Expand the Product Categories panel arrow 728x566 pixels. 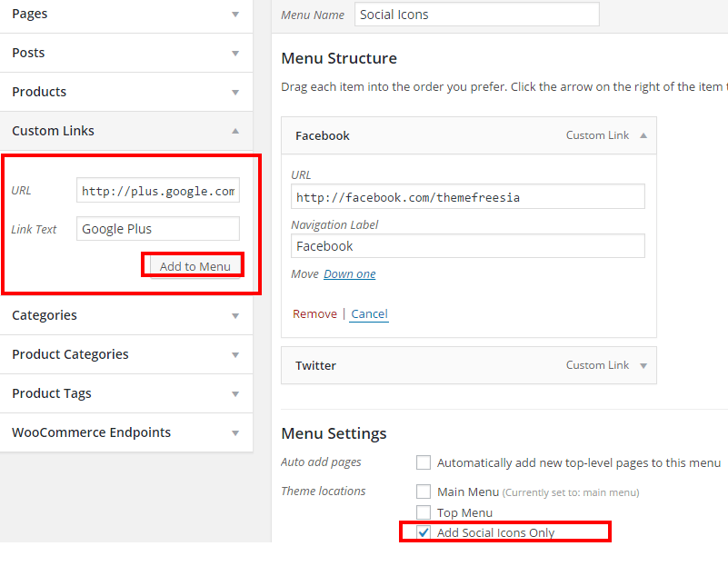click(235, 355)
